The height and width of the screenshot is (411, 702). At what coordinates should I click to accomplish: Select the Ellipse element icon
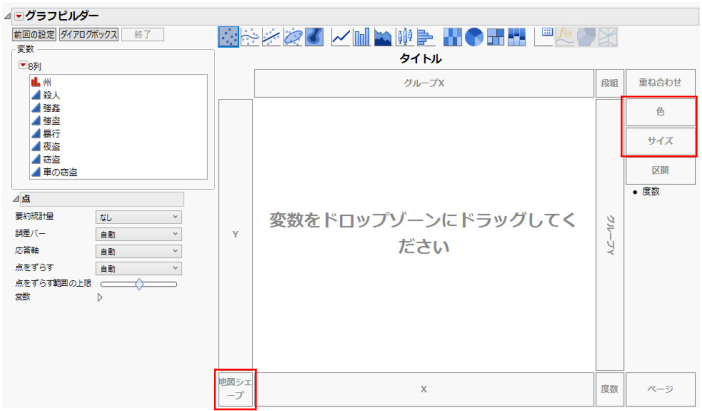pos(293,37)
